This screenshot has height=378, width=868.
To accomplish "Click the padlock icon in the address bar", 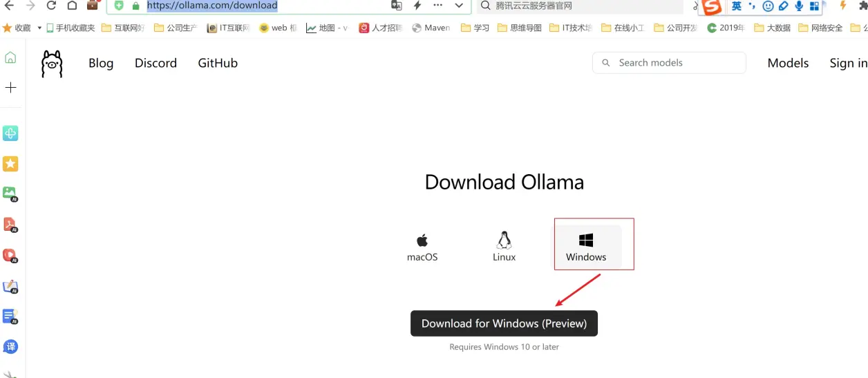I will click(x=135, y=6).
